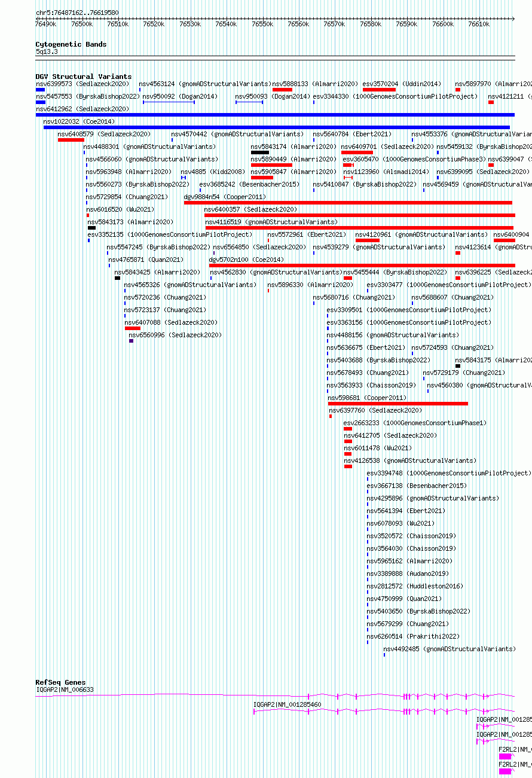
Task: Open nsv1022032 (Coe2014) label
Action: pyautogui.click(x=78, y=122)
